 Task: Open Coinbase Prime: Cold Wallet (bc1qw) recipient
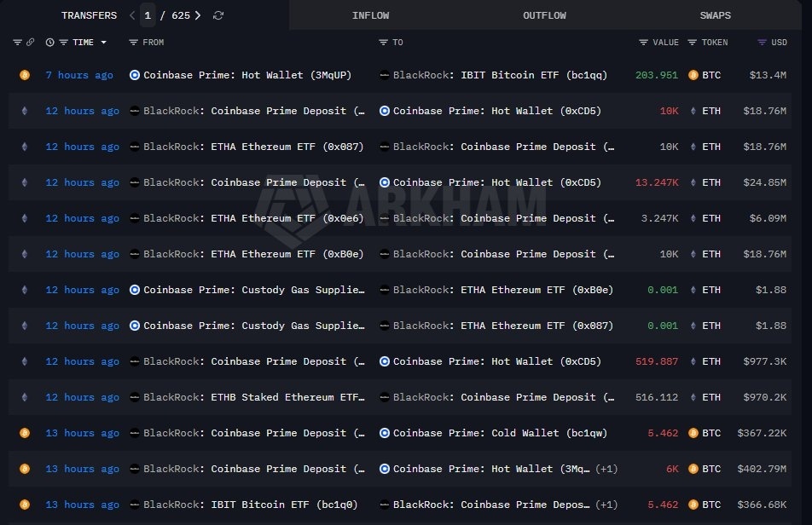click(500, 433)
